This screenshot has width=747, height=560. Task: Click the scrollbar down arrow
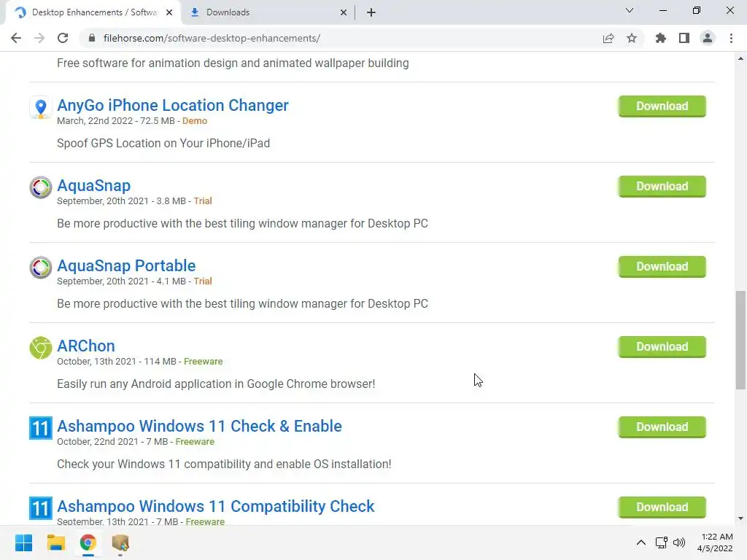click(x=740, y=518)
